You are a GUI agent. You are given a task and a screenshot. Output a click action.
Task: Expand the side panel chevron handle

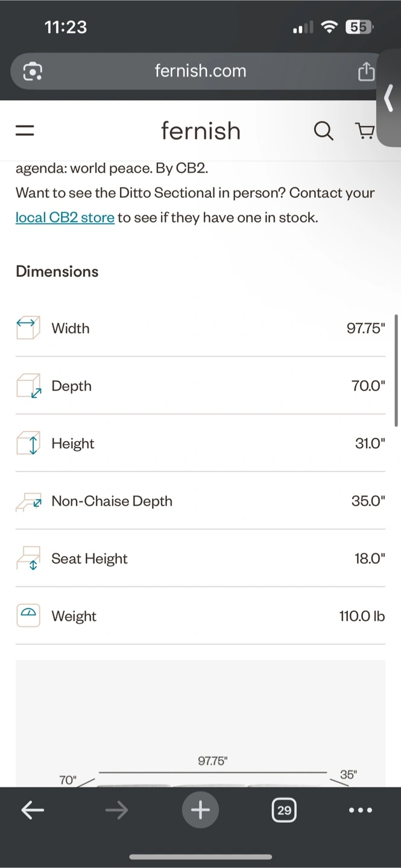point(390,98)
